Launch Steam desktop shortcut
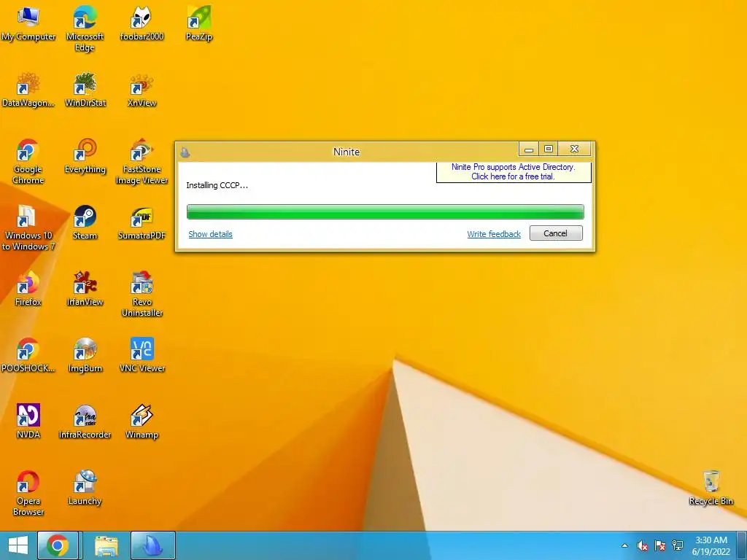The height and width of the screenshot is (560, 747). click(x=85, y=223)
